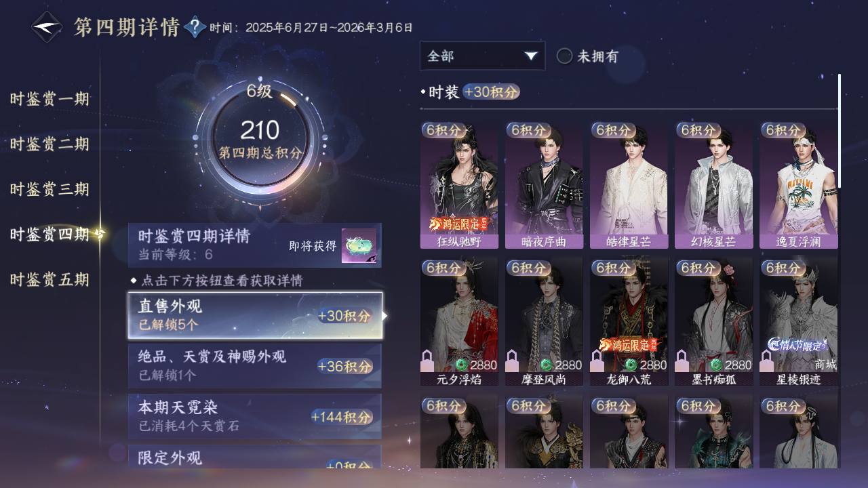
Task: Select 时鉴赏三期 in the sidebar
Action: pos(50,189)
